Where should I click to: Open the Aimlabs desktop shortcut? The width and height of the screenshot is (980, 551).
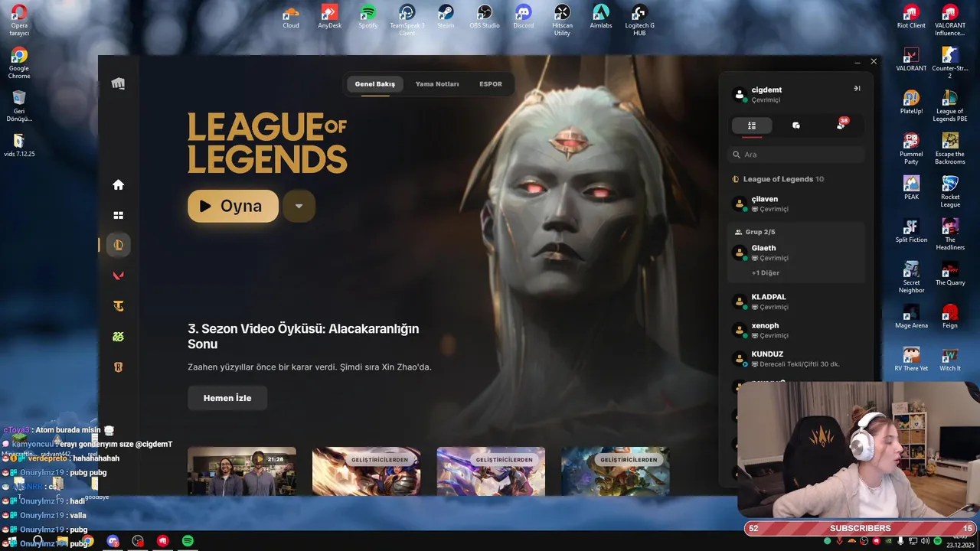coord(601,17)
